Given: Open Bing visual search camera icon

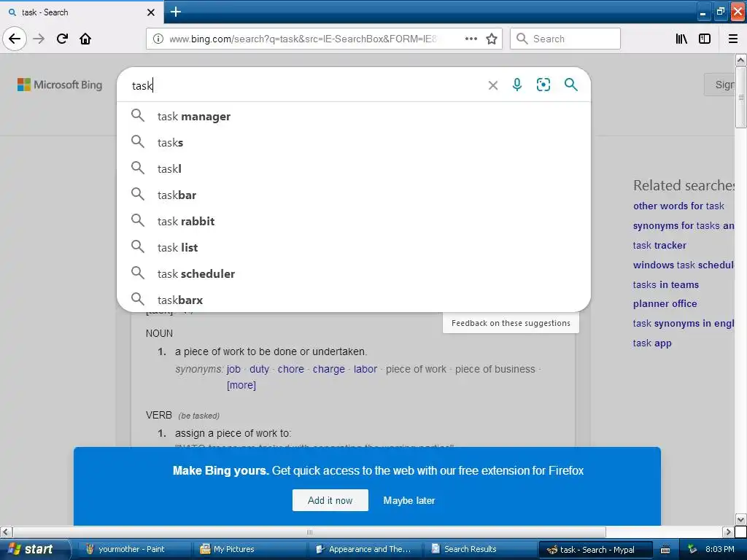Looking at the screenshot, I should (543, 85).
